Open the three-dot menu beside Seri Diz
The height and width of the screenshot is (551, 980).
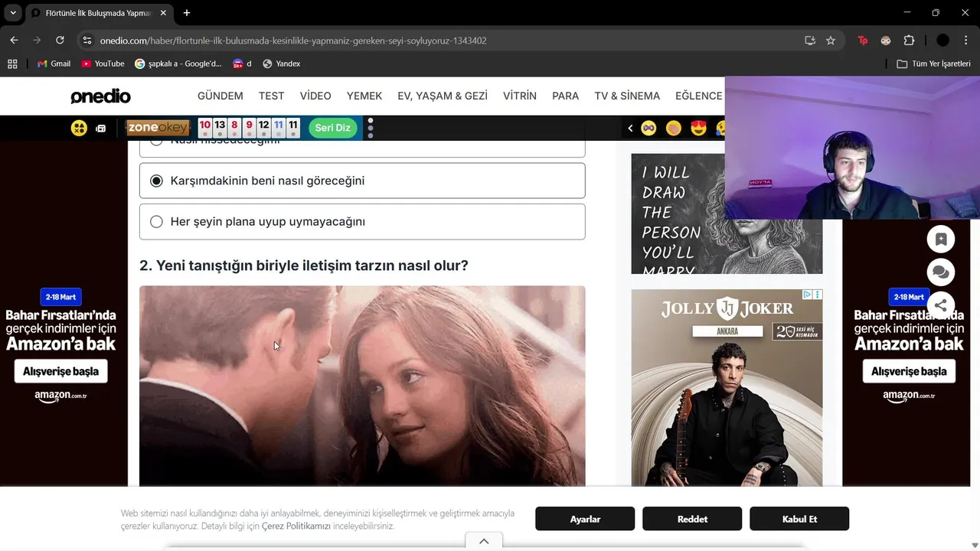pos(371,128)
